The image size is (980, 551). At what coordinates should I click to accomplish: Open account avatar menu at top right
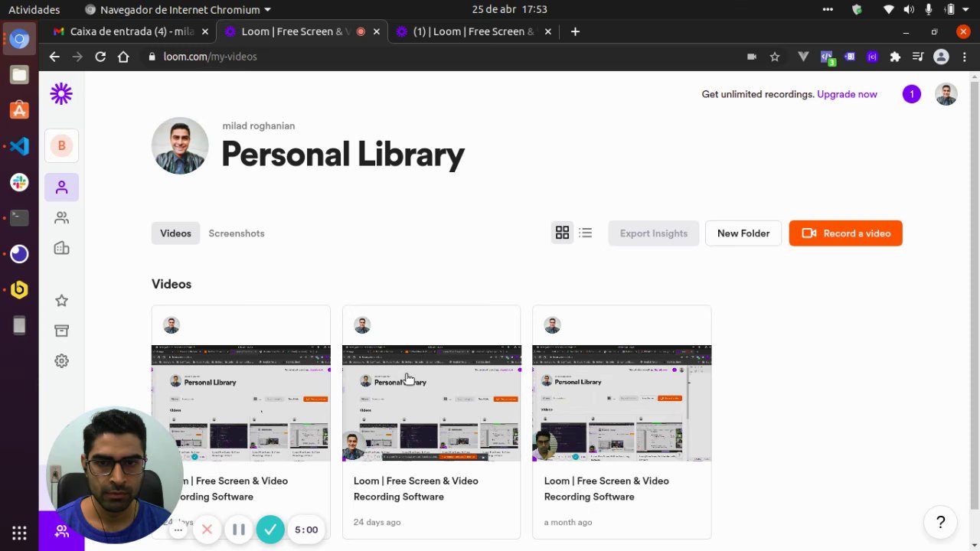[x=946, y=94]
